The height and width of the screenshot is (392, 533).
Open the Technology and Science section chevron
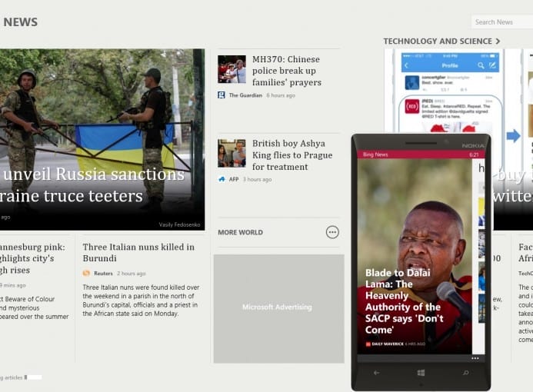(x=498, y=41)
